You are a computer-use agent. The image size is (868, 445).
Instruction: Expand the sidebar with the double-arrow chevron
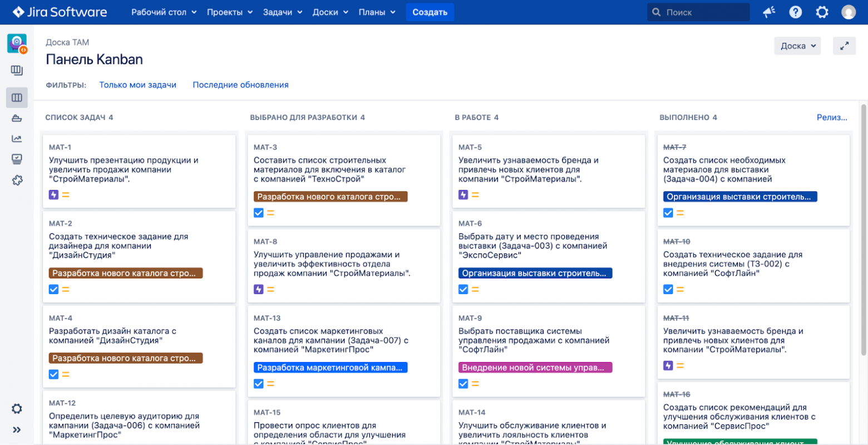17,429
